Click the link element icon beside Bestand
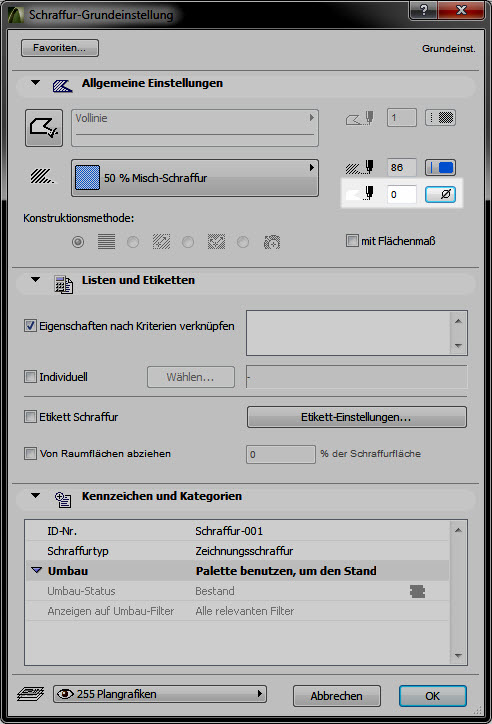Viewport: 492px width, 724px height. pos(417,591)
